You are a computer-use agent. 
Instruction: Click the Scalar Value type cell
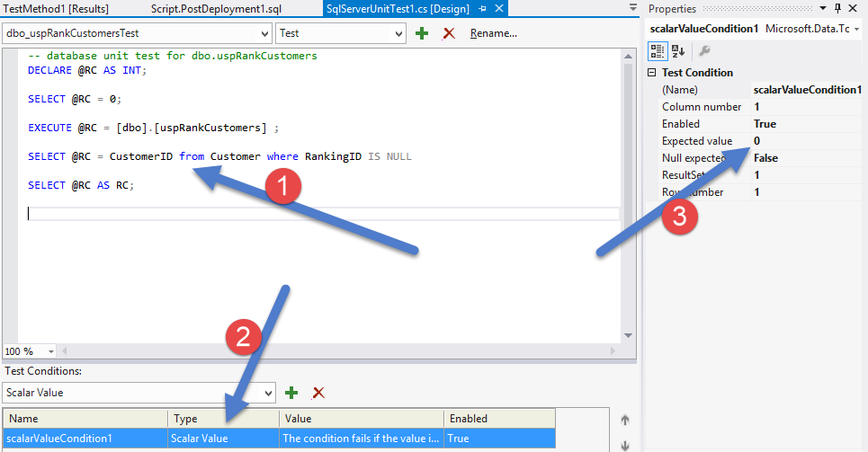(x=224, y=439)
